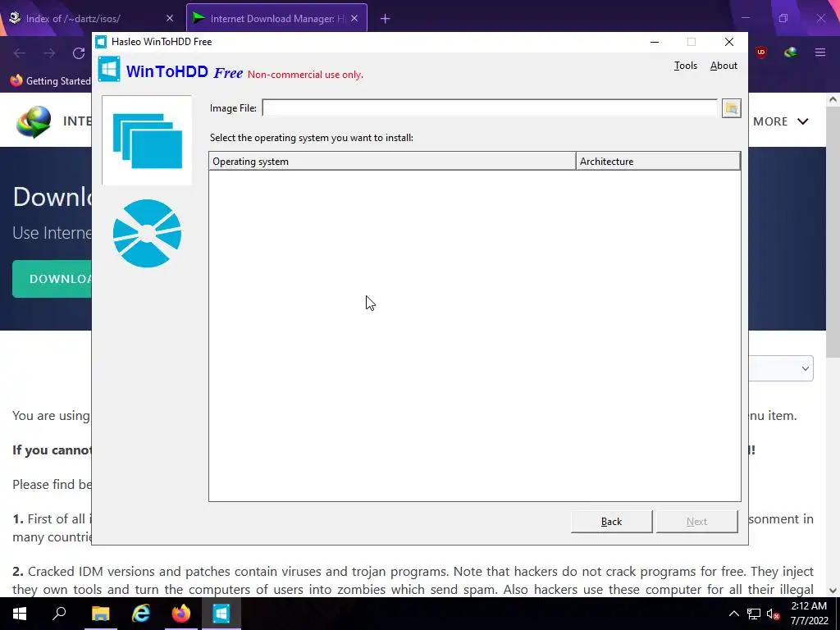Click the IDM extension icon in Firefox toolbar
The height and width of the screenshot is (630, 840).
coord(790,52)
